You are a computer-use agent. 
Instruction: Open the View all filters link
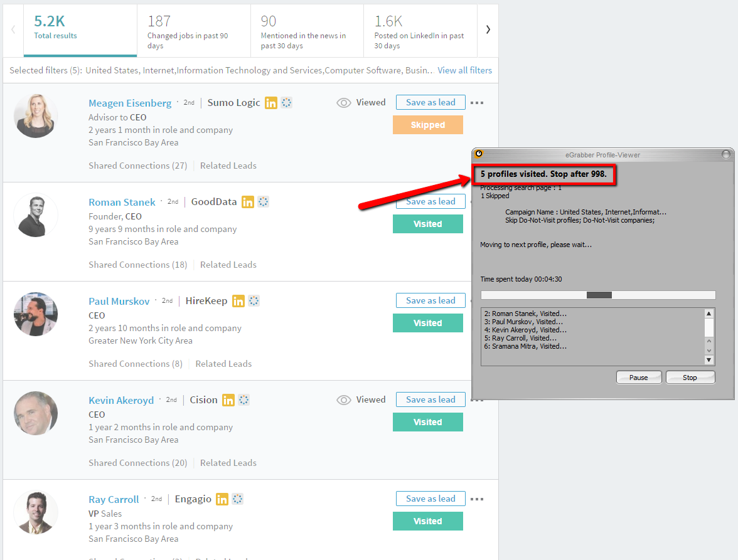(x=464, y=70)
